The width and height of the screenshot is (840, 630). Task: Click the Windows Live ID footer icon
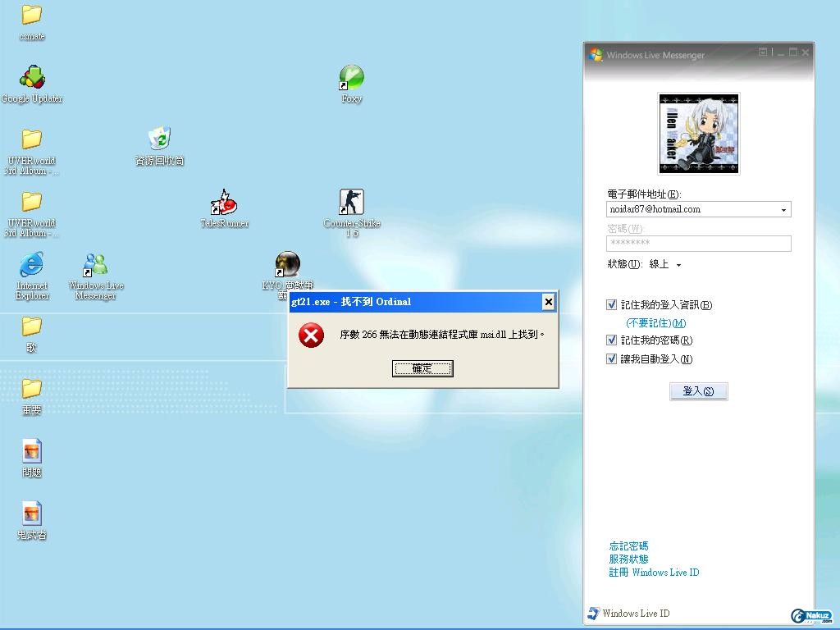(x=593, y=614)
